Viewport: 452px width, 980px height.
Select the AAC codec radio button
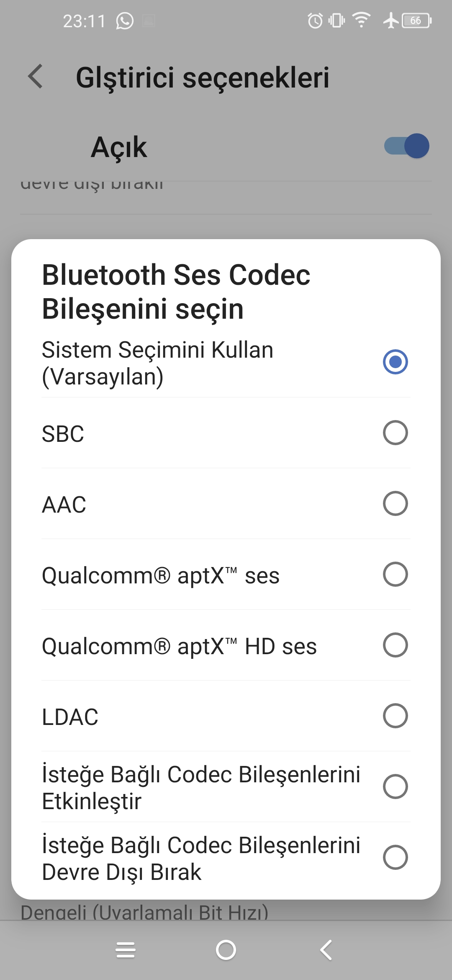(x=395, y=503)
